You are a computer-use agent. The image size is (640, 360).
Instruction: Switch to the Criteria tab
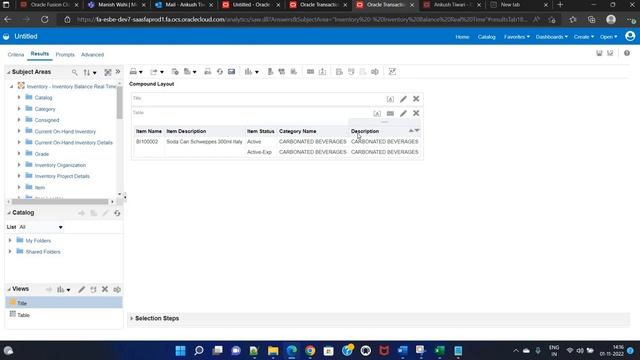[x=16, y=54]
